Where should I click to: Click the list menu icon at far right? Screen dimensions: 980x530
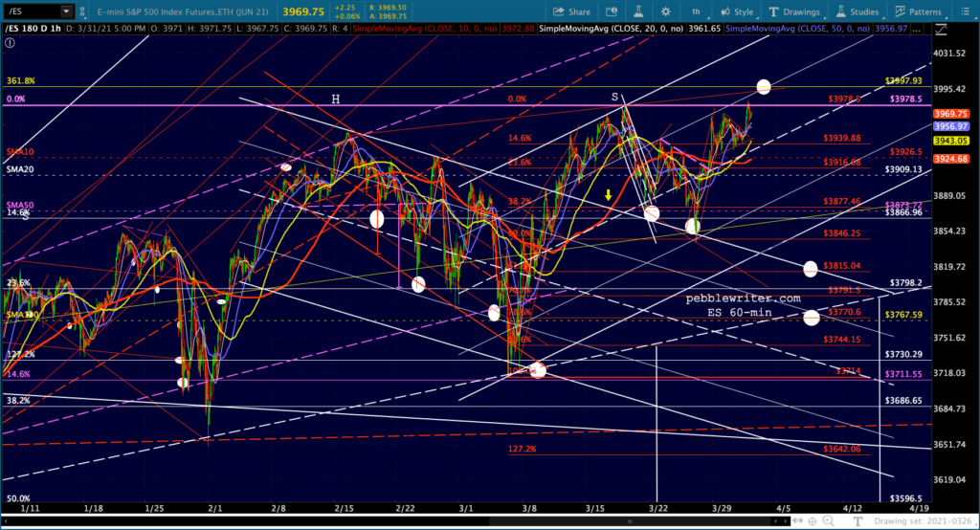click(965, 11)
